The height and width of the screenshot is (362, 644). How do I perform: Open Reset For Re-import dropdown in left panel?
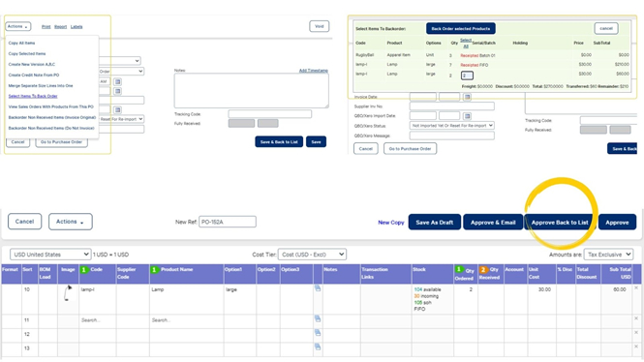122,119
